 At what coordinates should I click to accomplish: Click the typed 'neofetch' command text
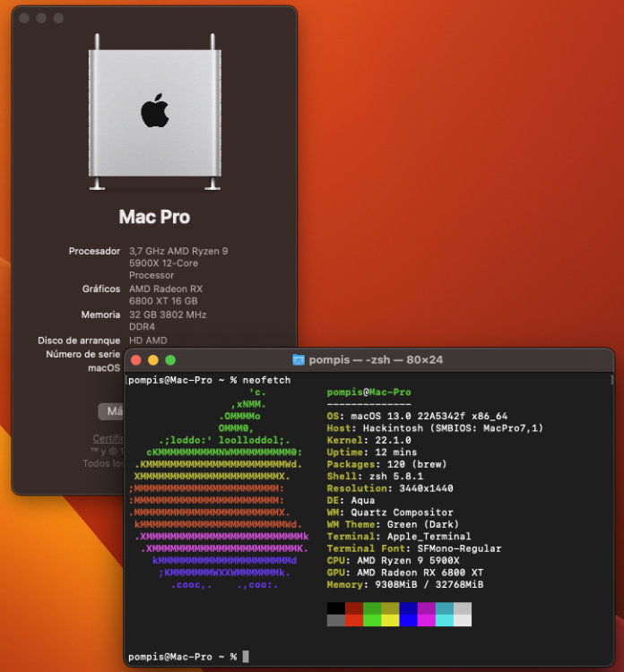click(x=267, y=380)
